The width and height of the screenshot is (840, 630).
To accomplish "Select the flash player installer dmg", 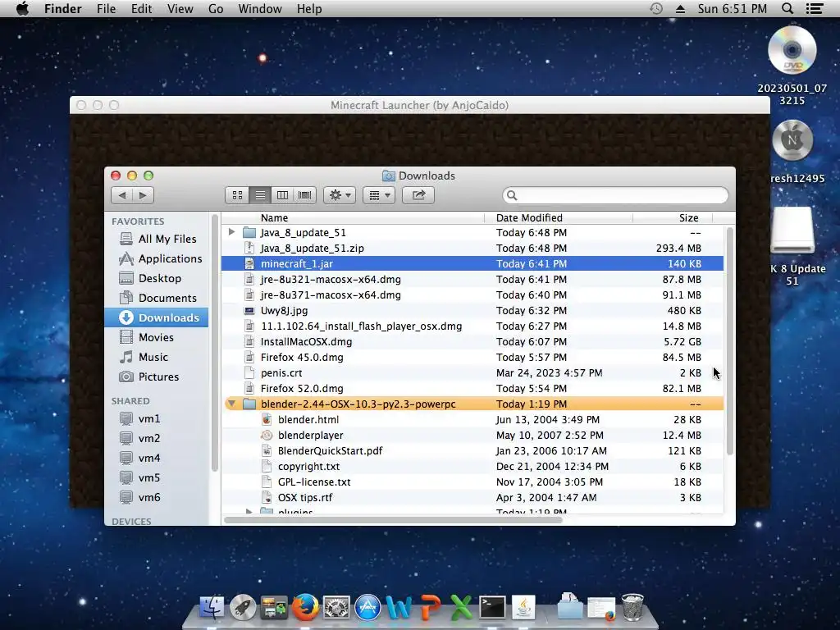I will pos(472,326).
